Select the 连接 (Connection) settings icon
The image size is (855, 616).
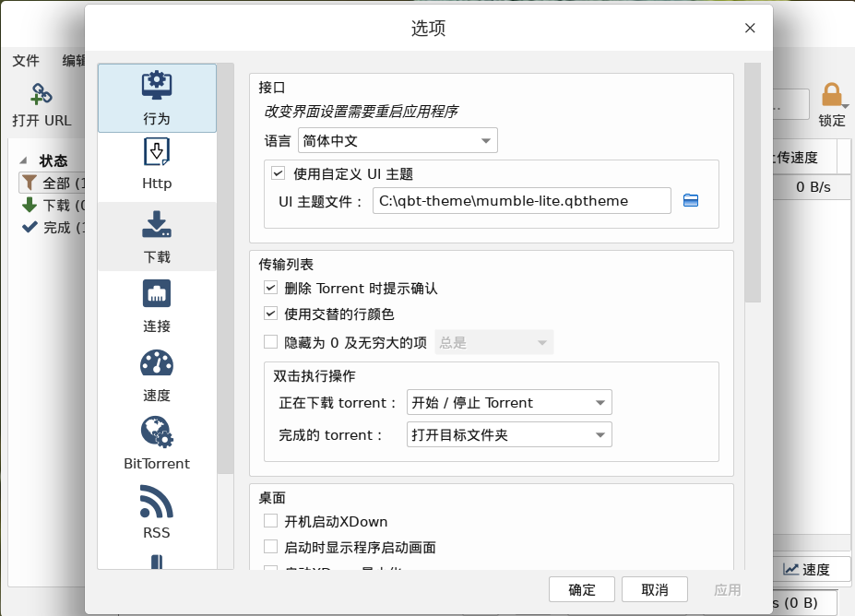point(157,294)
